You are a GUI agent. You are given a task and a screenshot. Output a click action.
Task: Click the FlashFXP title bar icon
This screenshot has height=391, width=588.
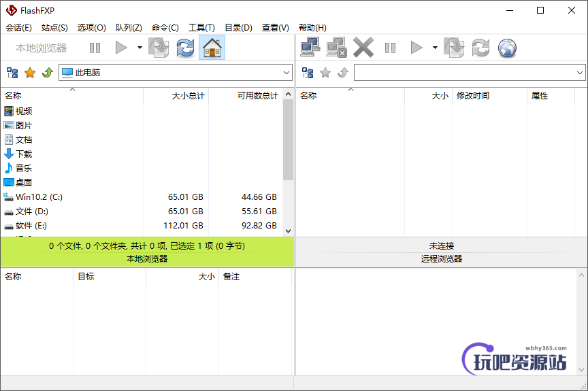pos(12,10)
